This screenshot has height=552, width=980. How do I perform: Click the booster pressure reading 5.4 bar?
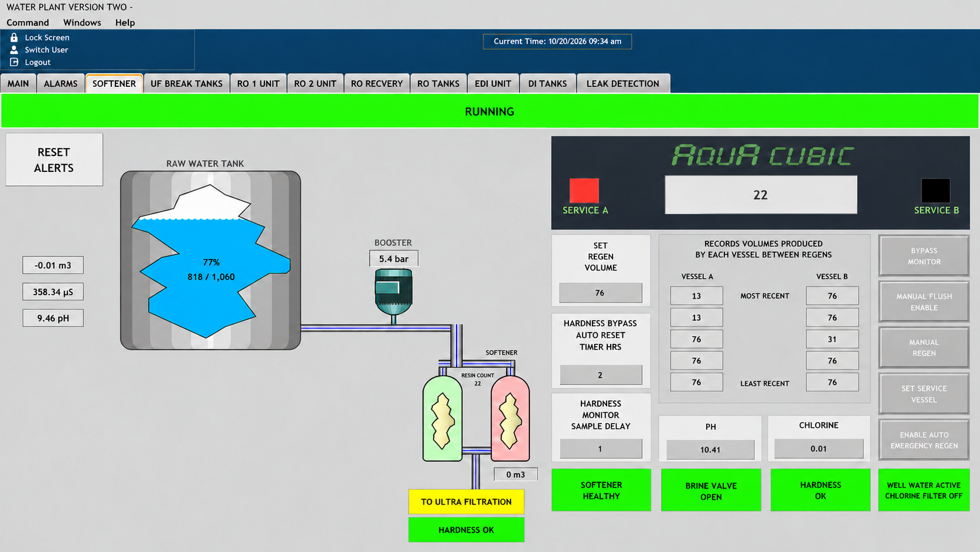tap(394, 259)
